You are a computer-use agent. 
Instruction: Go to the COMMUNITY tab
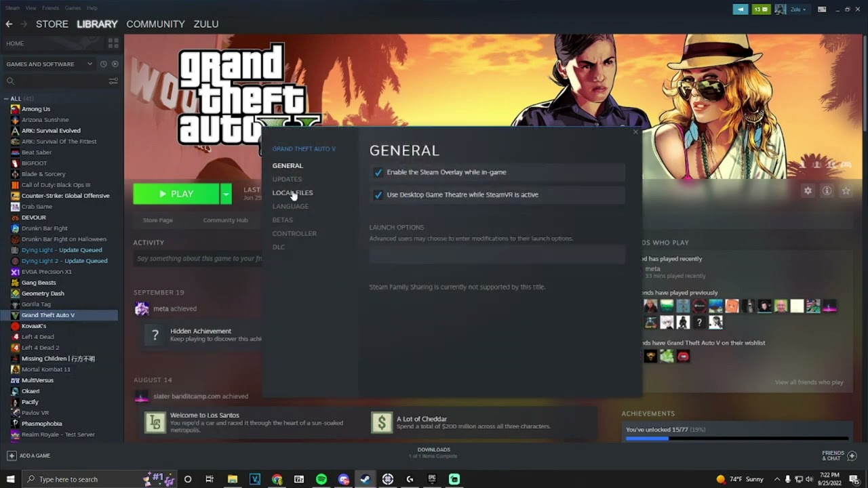(x=155, y=24)
